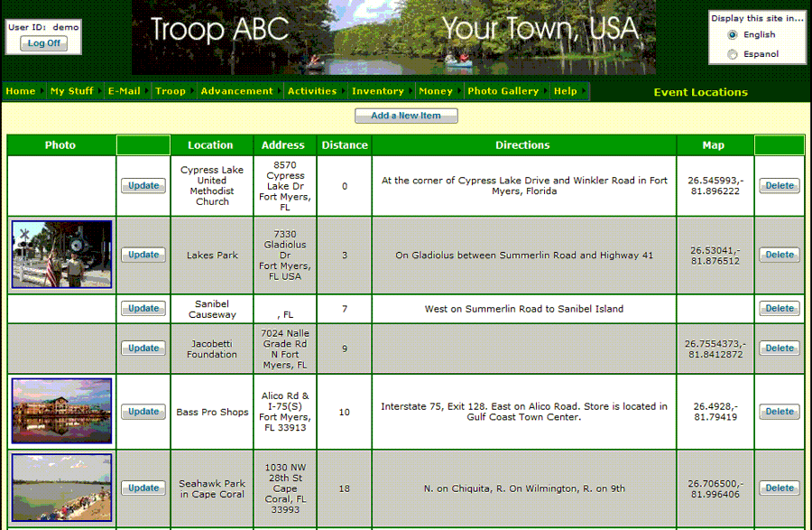The width and height of the screenshot is (812, 530).
Task: Update the Jacobetti Foundation location
Action: pyautogui.click(x=143, y=349)
